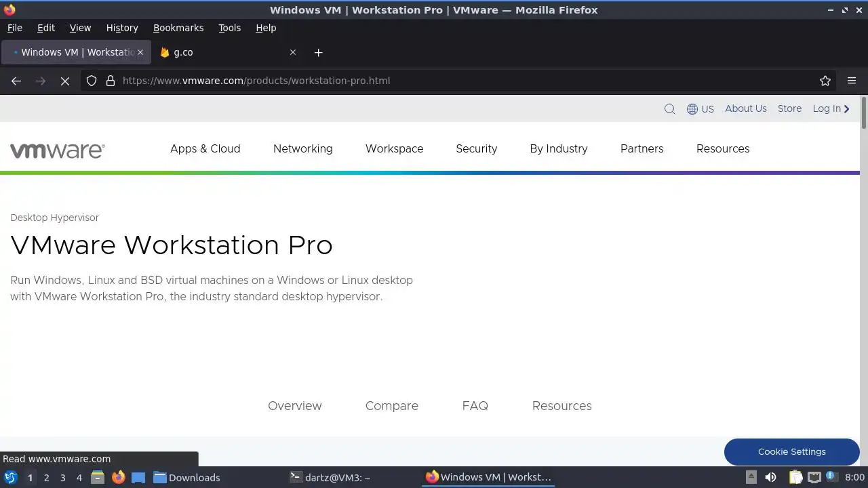868x488 pixels.
Task: Switch to workspace 3
Action: pos(63,477)
